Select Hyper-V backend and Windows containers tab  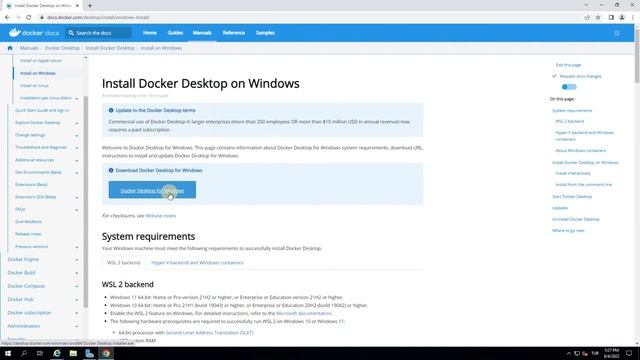coord(197,262)
